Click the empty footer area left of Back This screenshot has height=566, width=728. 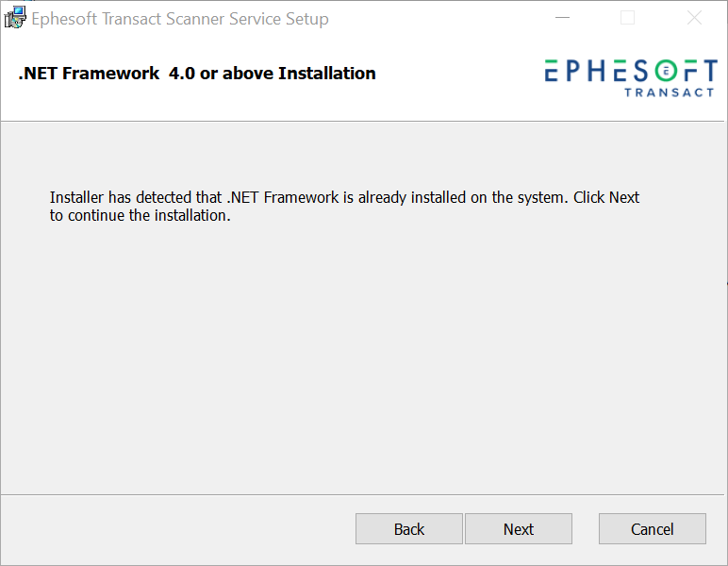click(x=178, y=529)
